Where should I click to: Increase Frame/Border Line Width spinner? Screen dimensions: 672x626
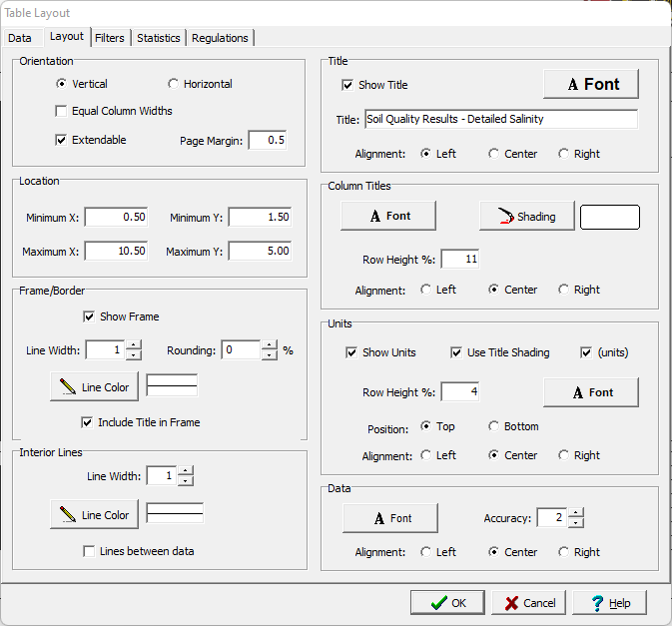(134, 345)
